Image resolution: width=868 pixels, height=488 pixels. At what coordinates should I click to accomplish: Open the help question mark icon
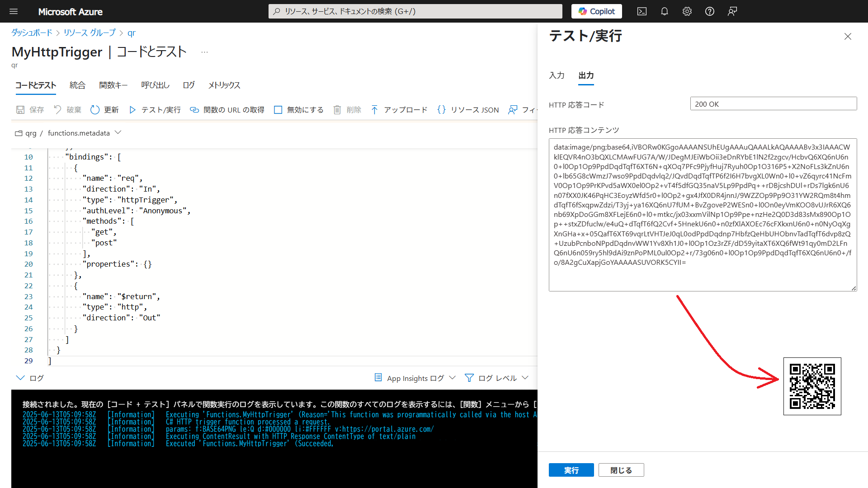click(x=710, y=11)
